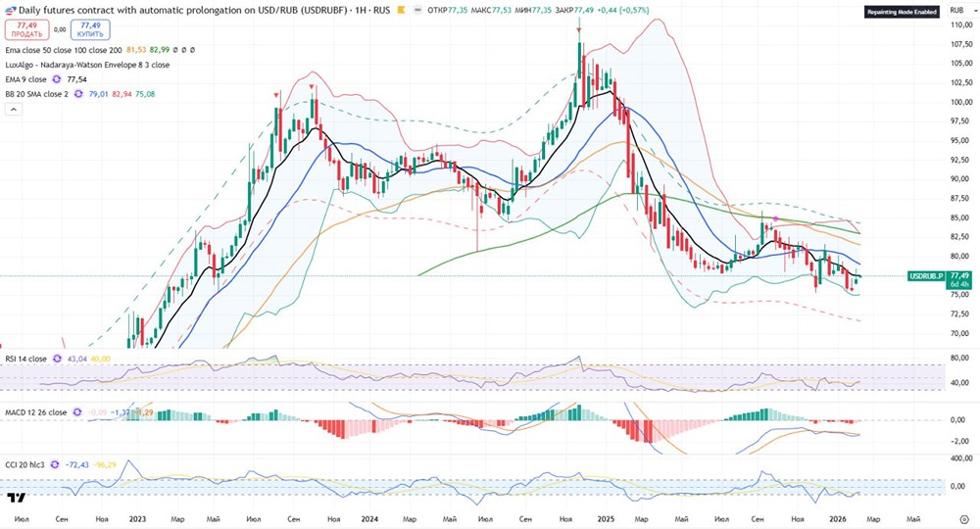Click the purple refresh icon beside RSI 14 close

pos(58,360)
